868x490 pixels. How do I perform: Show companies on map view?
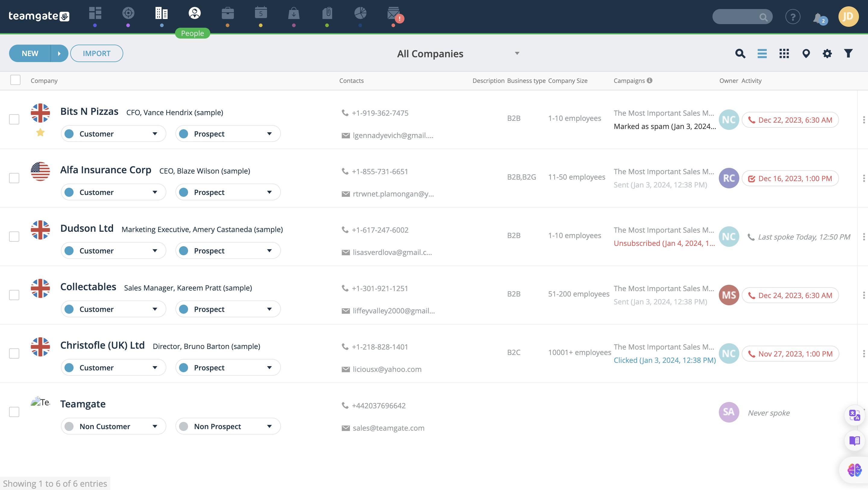806,54
